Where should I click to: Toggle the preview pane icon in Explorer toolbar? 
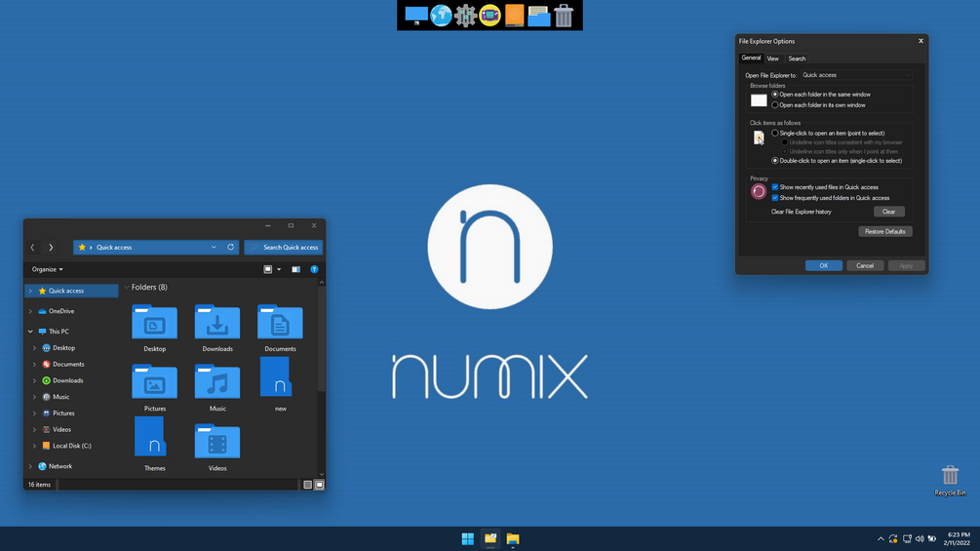pyautogui.click(x=295, y=269)
